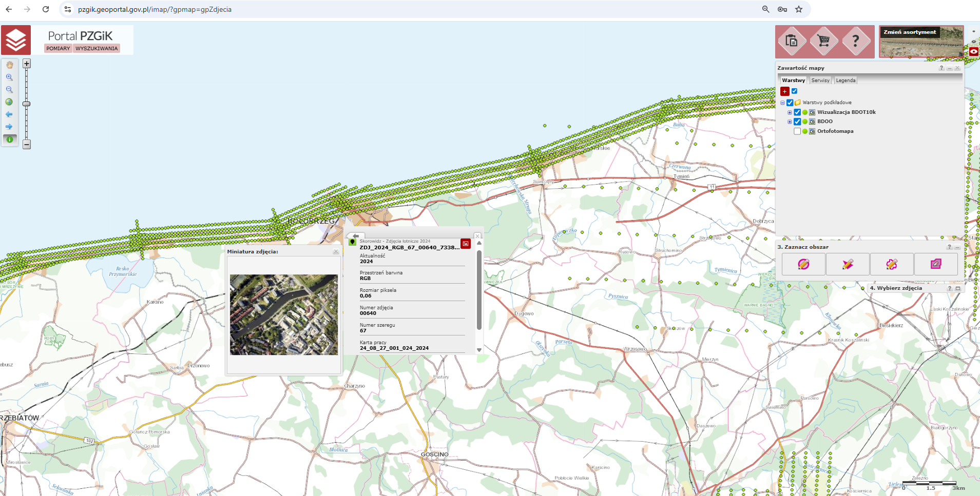Toggle Wizualizacja BDOT10k layer checkbox
Screen dimensions: 980x496
797,112
